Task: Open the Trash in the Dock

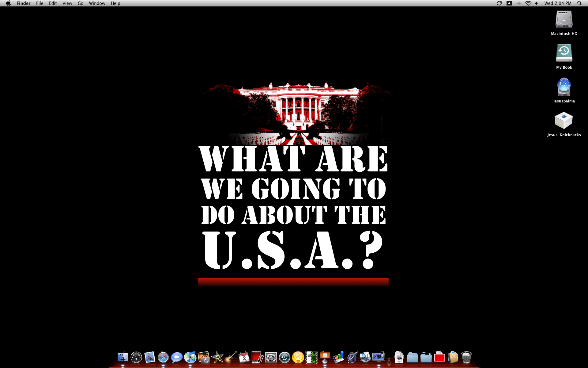Action: point(466,357)
